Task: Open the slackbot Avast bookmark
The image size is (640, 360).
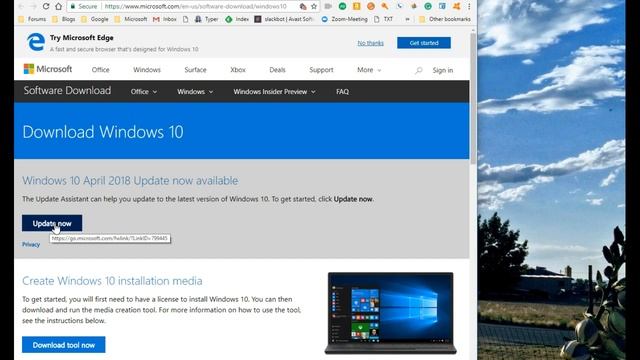Action: point(284,19)
